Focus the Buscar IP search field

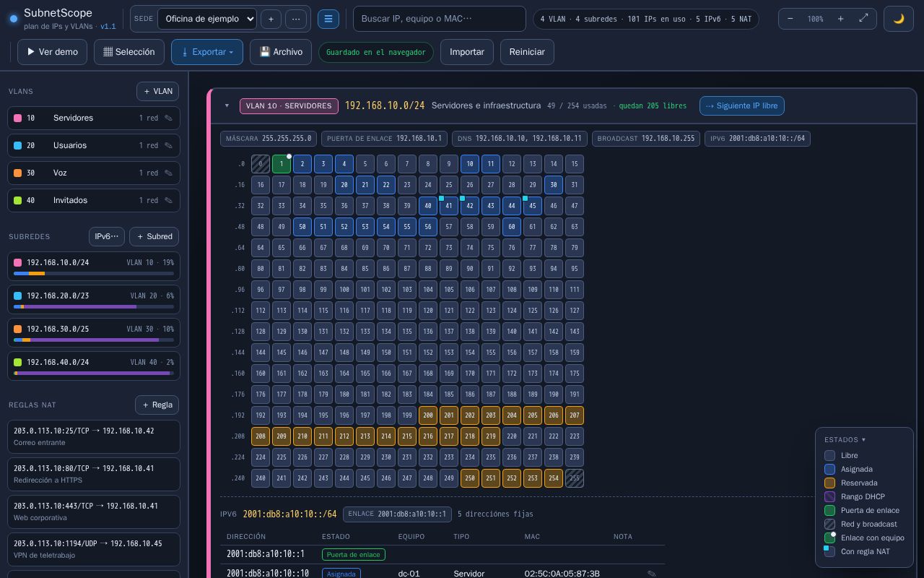click(440, 19)
